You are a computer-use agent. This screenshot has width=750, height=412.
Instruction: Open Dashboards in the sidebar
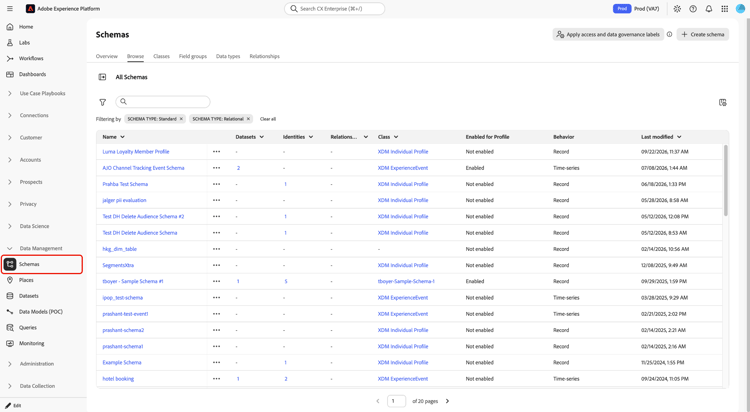(x=33, y=74)
